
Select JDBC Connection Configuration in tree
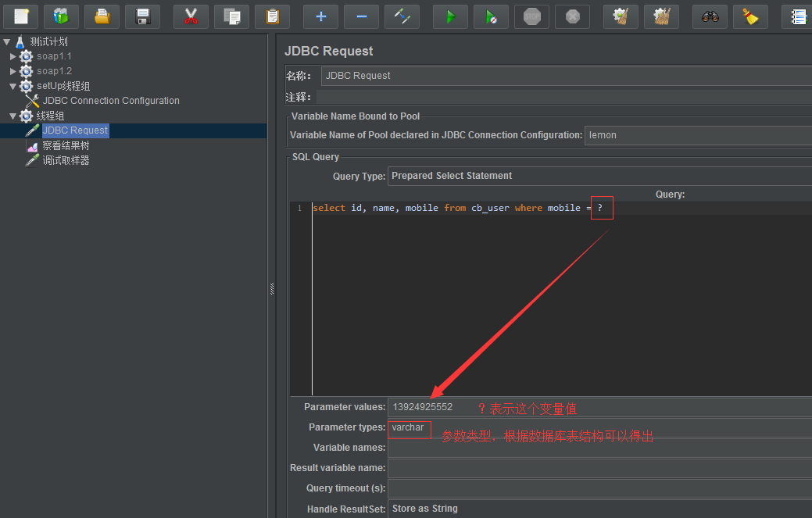coord(110,101)
